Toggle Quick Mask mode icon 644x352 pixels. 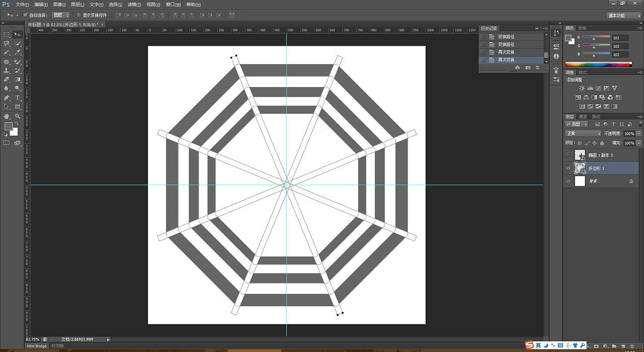pos(7,143)
